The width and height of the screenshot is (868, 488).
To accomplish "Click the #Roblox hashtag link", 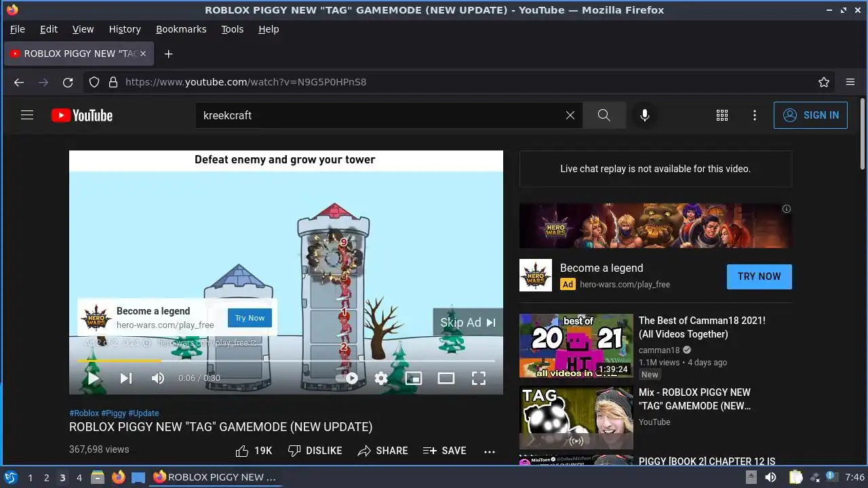I will 84,413.
